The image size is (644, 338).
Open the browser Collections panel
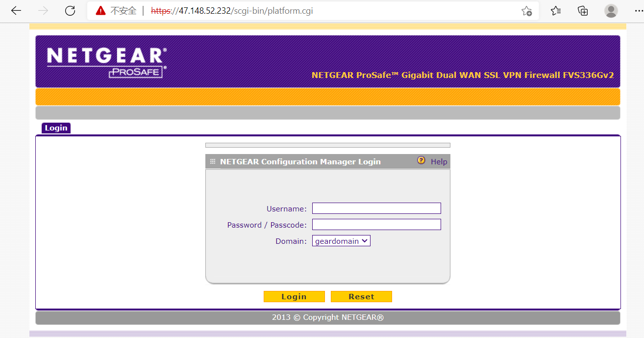(583, 11)
